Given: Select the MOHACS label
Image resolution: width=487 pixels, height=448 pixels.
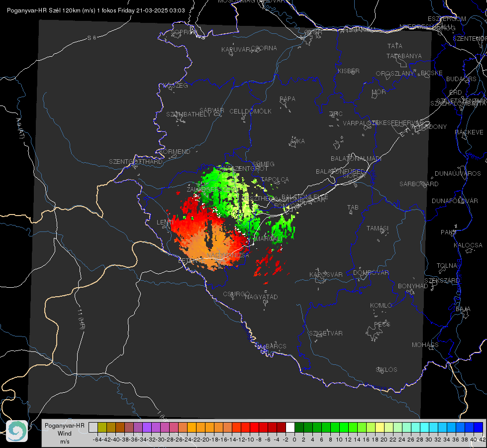Looking at the screenshot, I should pyautogui.click(x=425, y=345).
